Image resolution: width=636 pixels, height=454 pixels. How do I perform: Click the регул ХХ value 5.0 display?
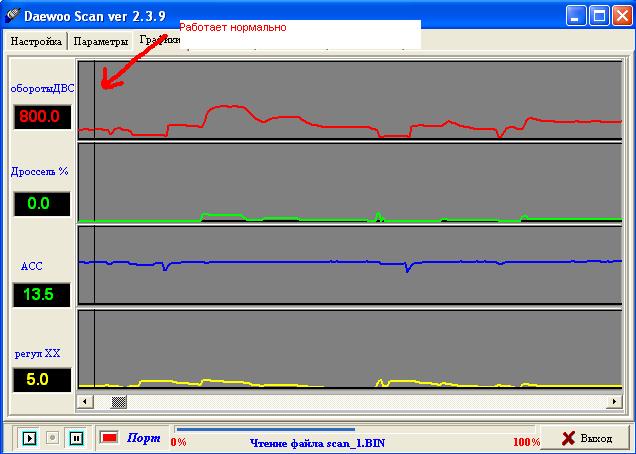(x=42, y=380)
